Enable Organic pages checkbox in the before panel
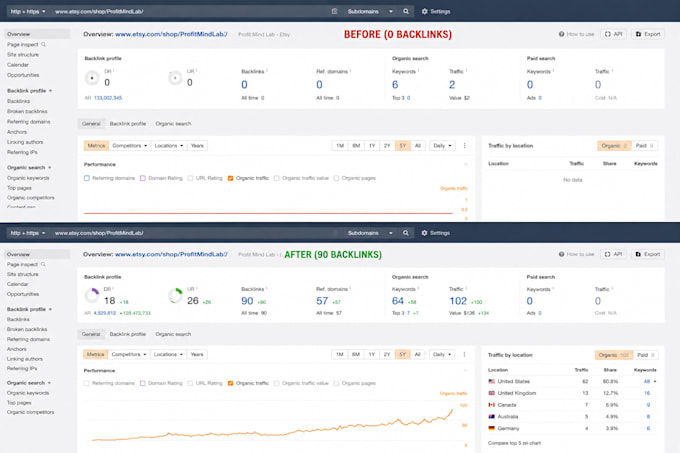Image resolution: width=680 pixels, height=453 pixels. point(336,178)
